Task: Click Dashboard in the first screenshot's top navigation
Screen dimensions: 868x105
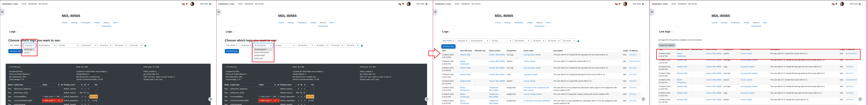Action: [x=32, y=4]
